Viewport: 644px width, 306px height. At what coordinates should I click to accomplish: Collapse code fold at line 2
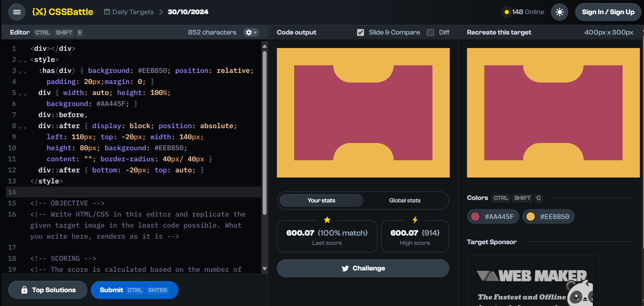(22, 60)
